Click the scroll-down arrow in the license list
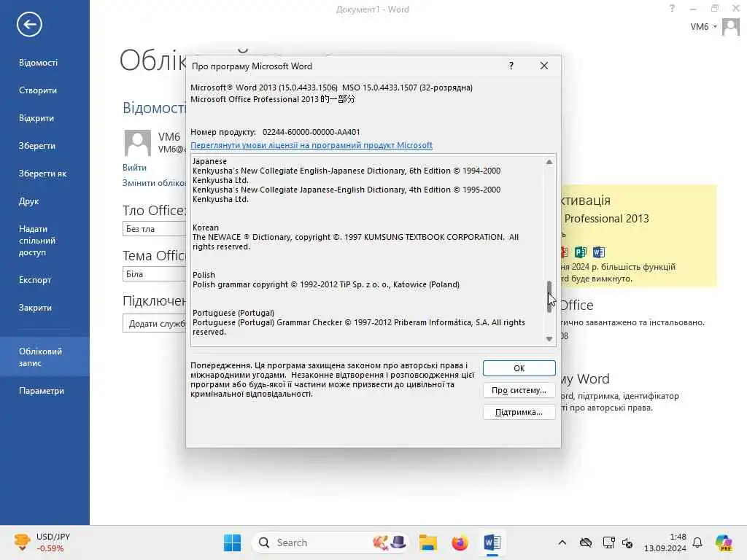This screenshot has width=747, height=560. [x=549, y=338]
